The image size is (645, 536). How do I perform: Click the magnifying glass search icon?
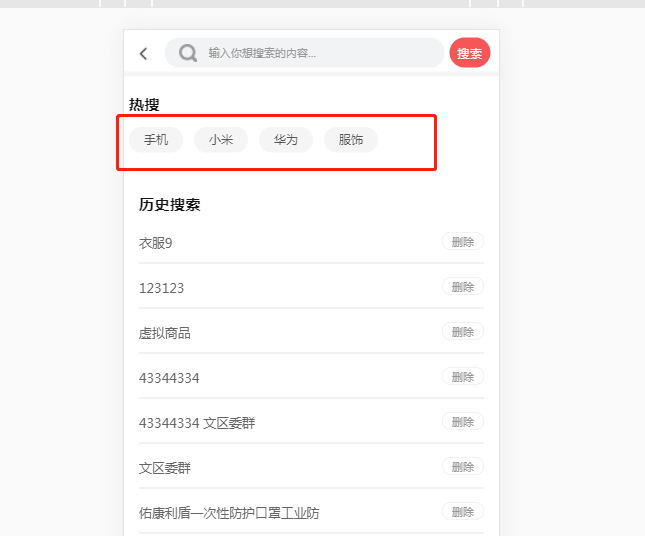(187, 53)
